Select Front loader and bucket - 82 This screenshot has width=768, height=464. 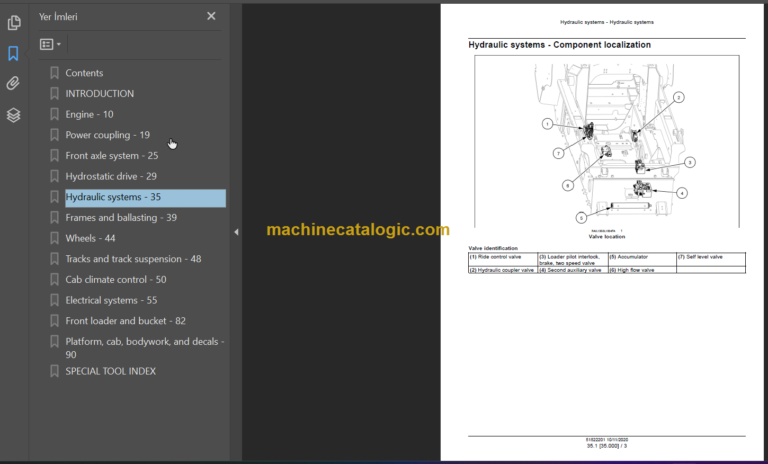pos(125,320)
